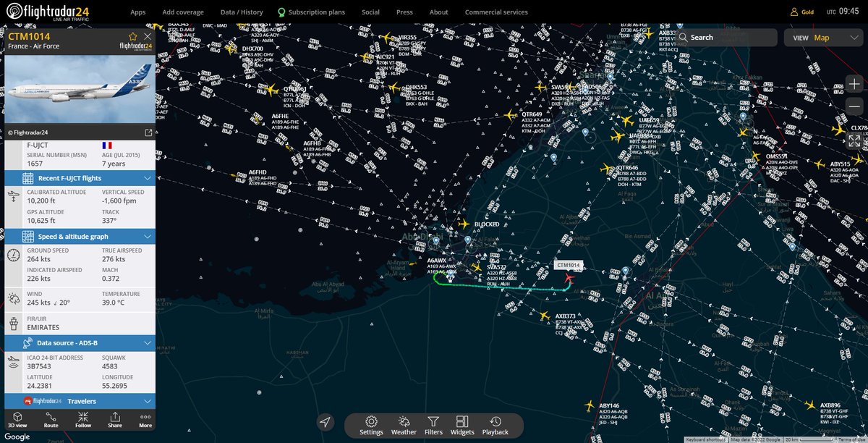Open Keyboard shortcuts link
This screenshot has width=868, height=443.
point(706,439)
